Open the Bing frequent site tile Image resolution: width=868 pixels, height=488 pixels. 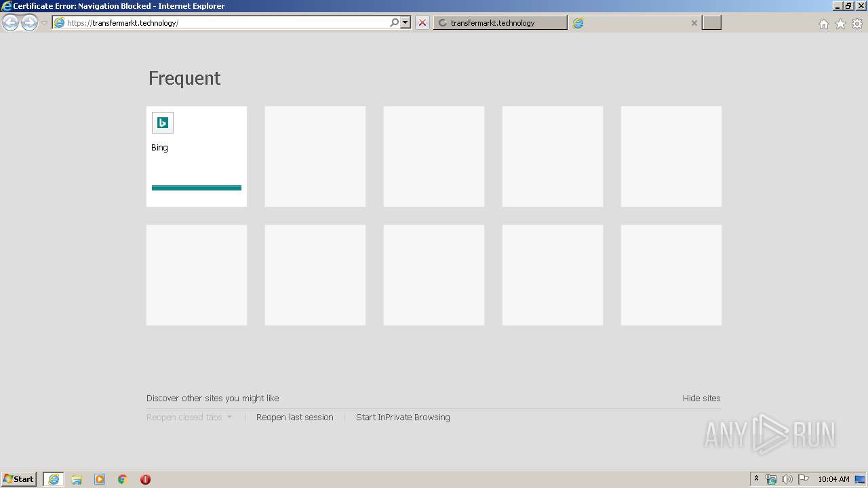(197, 157)
